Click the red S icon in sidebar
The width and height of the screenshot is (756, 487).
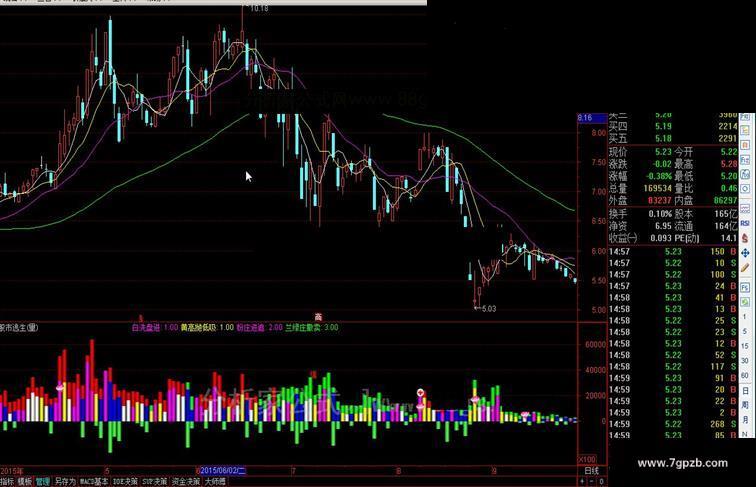745,238
